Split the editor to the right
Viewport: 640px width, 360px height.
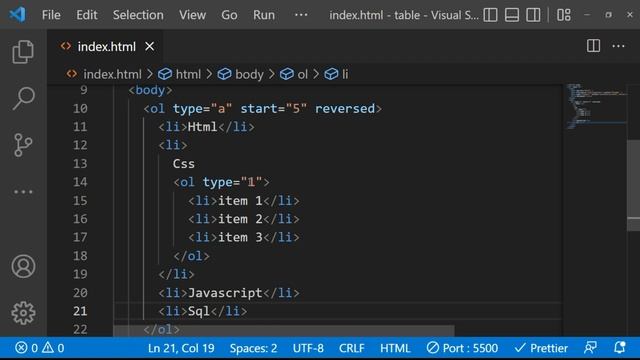[x=593, y=46]
